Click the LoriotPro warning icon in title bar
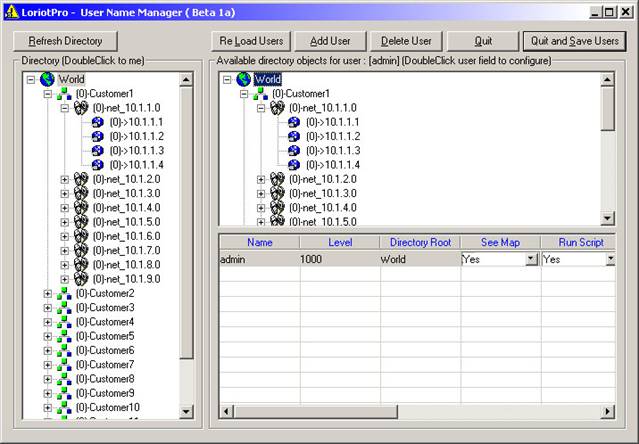The height and width of the screenshot is (444, 639). [11, 12]
